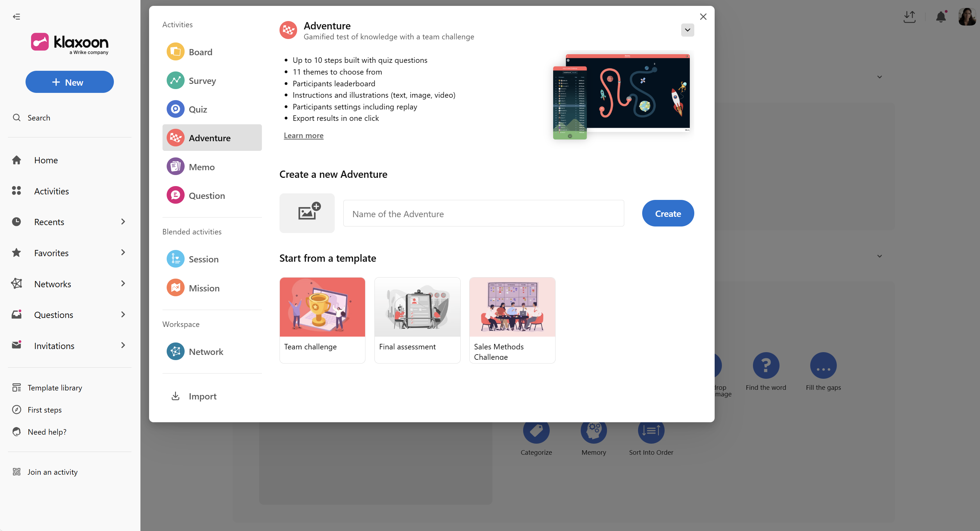The height and width of the screenshot is (531, 980).
Task: Pick the Quiz activity icon
Action: tap(175, 109)
